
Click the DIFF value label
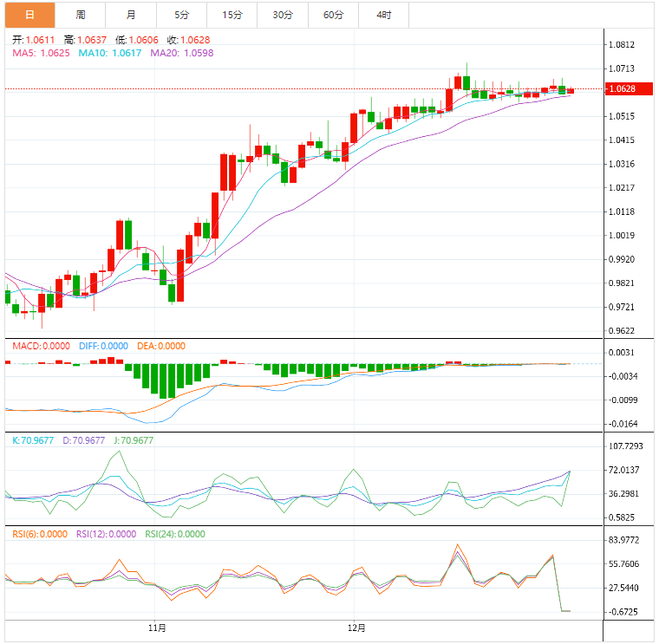(103, 346)
